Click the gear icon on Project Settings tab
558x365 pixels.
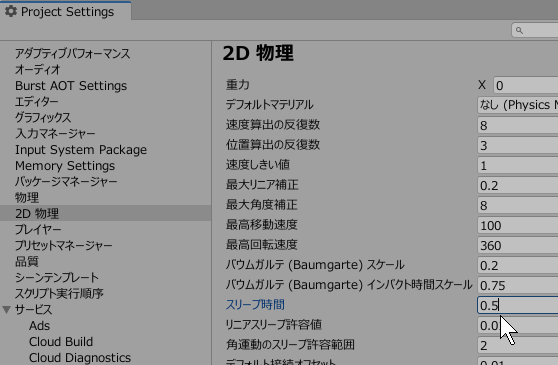[x=11, y=11]
